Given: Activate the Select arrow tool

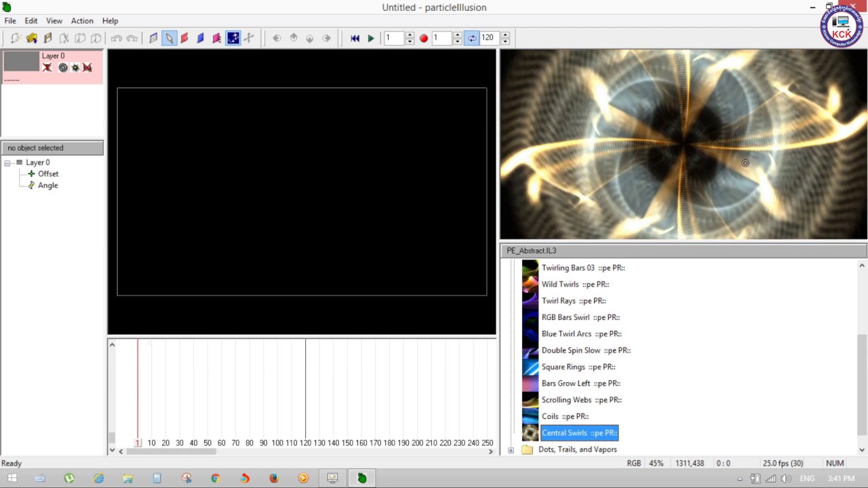Looking at the screenshot, I should point(169,39).
